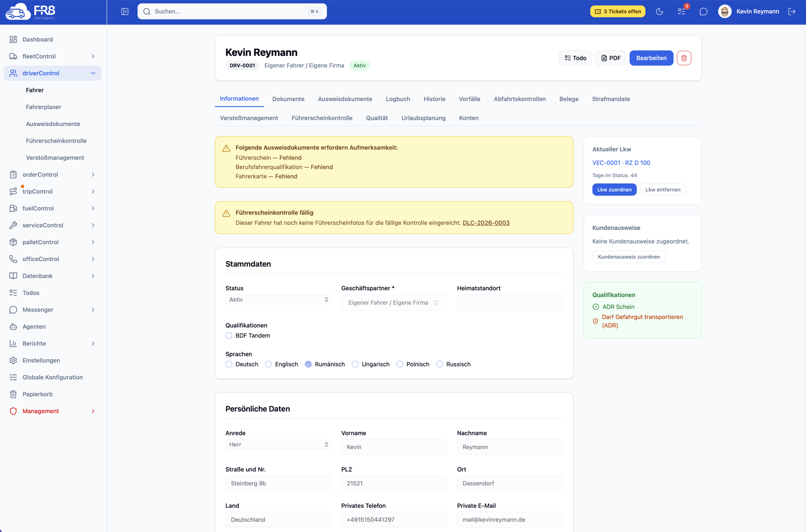Tick the Polnisch language checkbox
The width and height of the screenshot is (806, 532).
[x=400, y=364]
